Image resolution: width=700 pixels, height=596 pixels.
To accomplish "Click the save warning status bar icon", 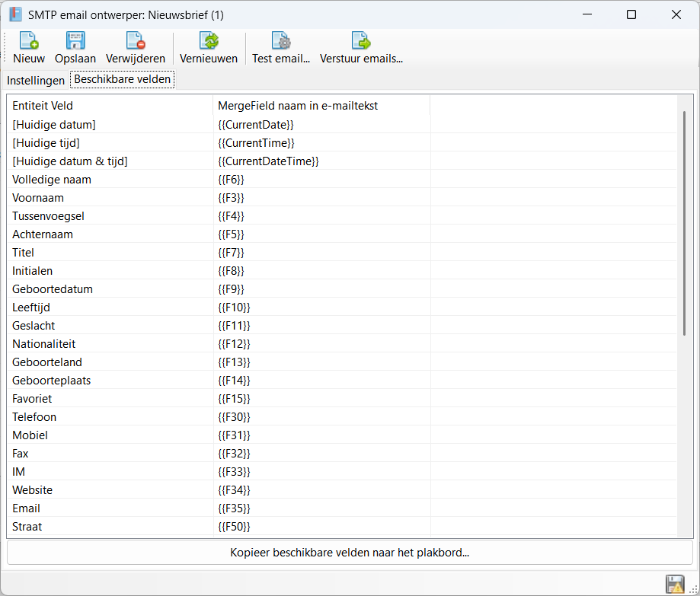I will [674, 584].
